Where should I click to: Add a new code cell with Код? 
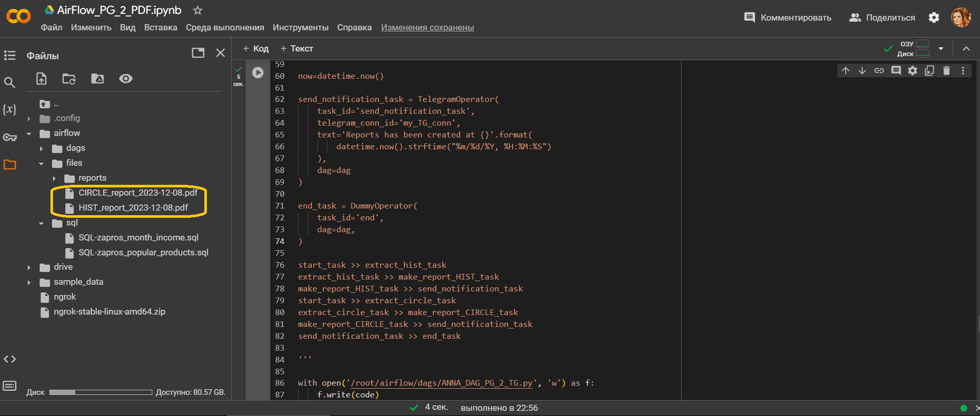pyautogui.click(x=256, y=48)
